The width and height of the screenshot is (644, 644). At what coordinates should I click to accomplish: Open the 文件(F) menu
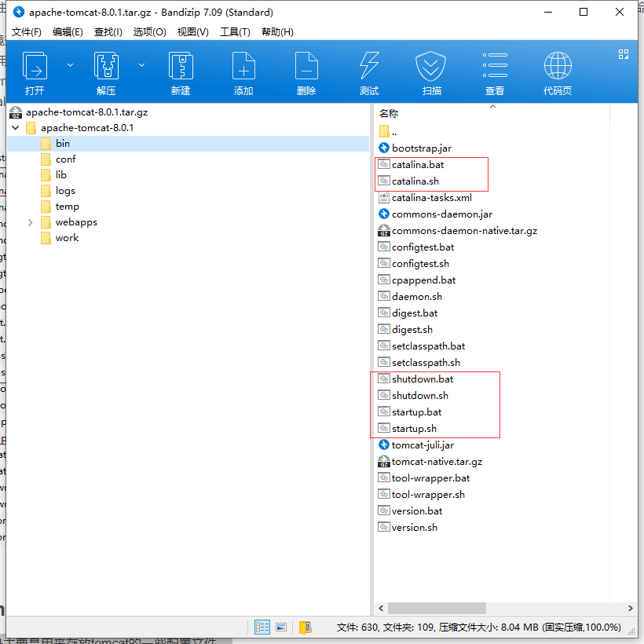click(x=26, y=31)
